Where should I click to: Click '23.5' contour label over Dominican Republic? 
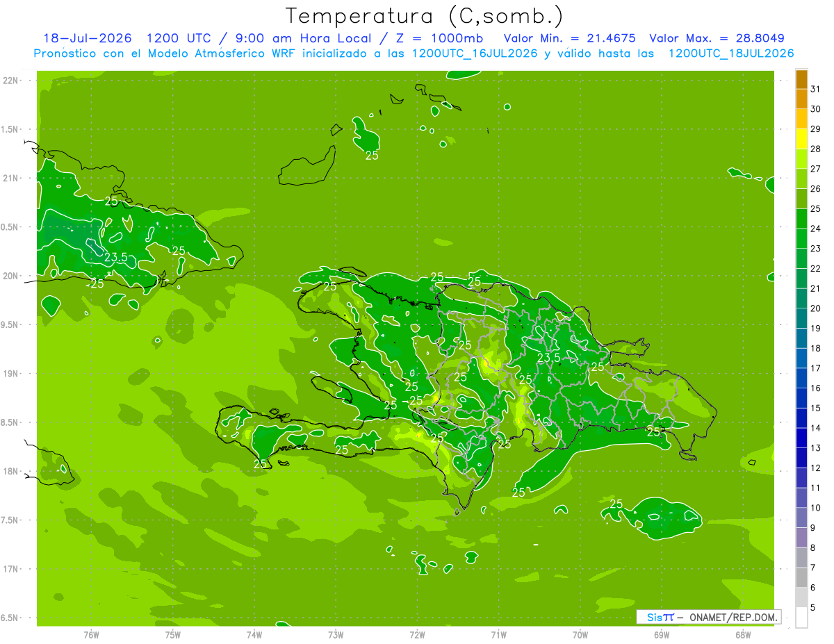[x=549, y=357]
